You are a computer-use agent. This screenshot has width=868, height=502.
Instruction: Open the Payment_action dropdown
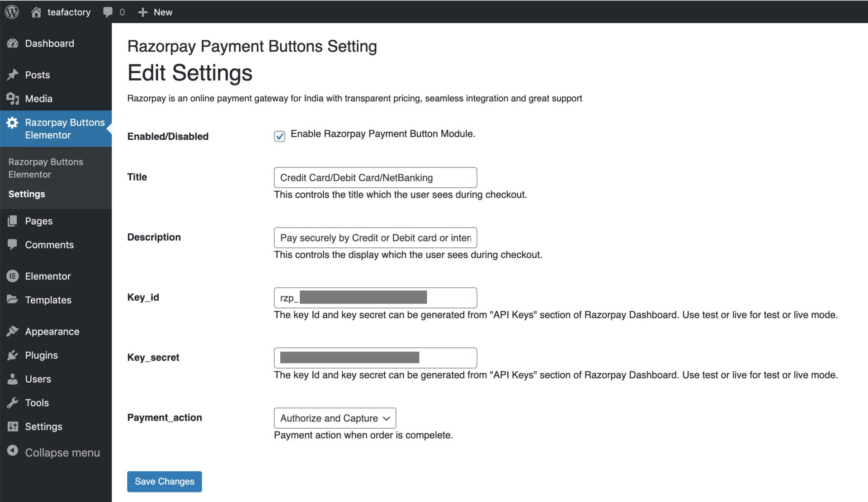[335, 418]
